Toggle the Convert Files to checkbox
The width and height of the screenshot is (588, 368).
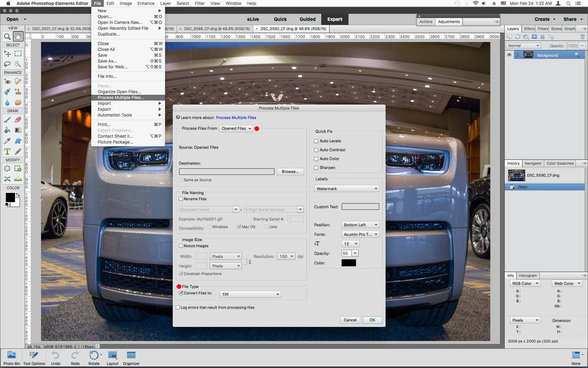[181, 293]
